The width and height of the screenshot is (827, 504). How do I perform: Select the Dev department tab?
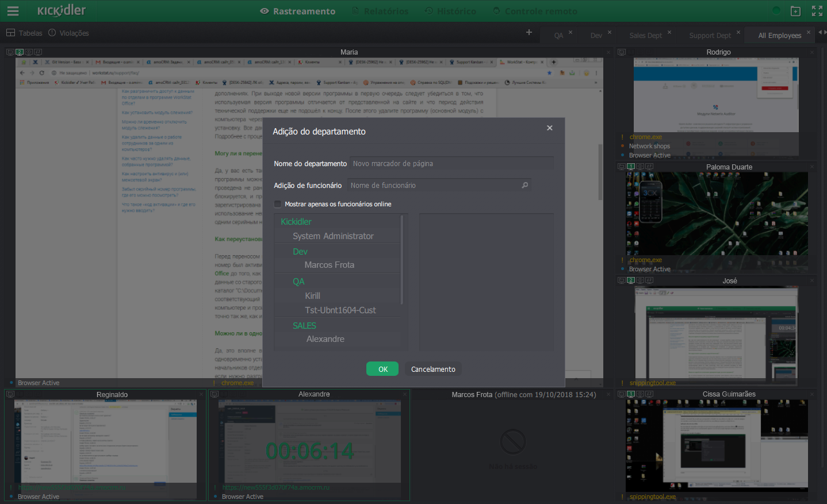(x=596, y=35)
